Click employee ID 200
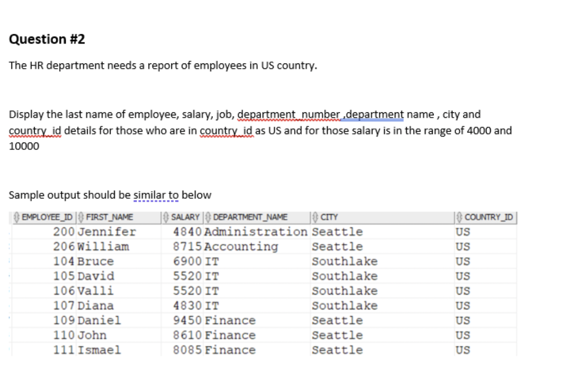Viewport: 583px width, 392px height. click(x=64, y=232)
